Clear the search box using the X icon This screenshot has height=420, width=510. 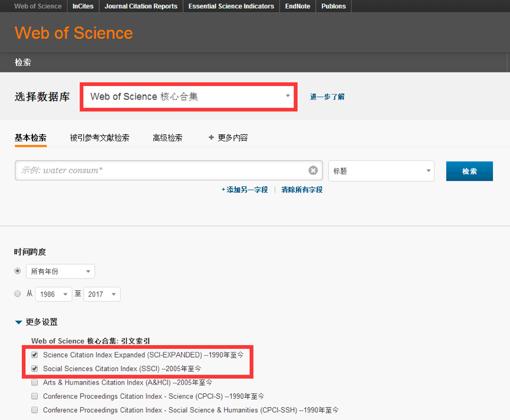point(313,170)
